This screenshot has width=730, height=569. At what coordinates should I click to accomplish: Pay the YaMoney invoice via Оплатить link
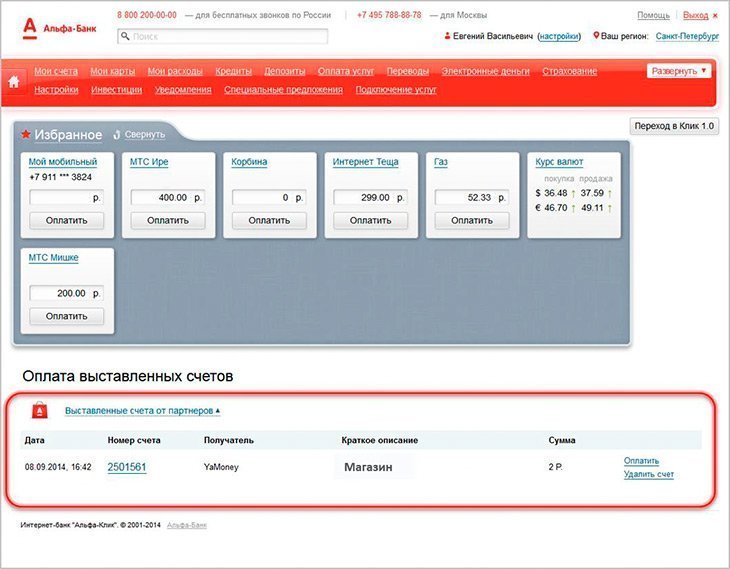[x=641, y=461]
